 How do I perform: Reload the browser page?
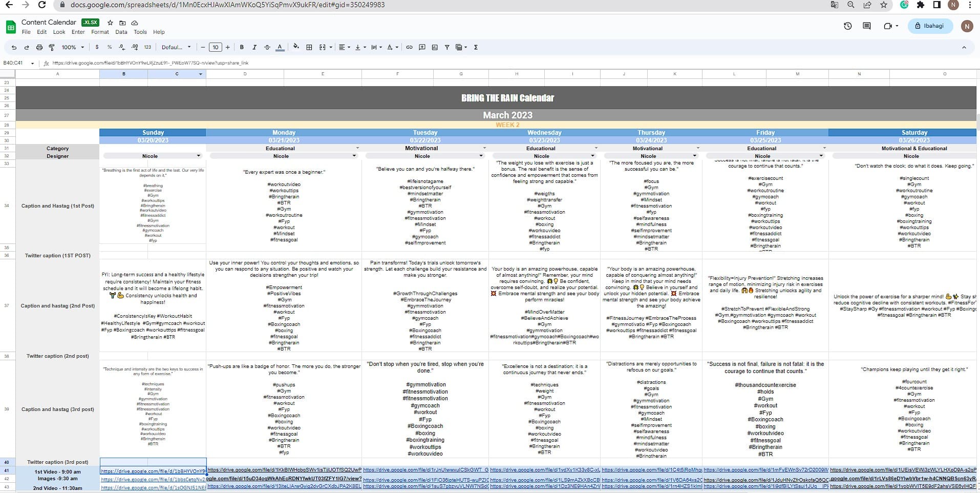point(42,5)
